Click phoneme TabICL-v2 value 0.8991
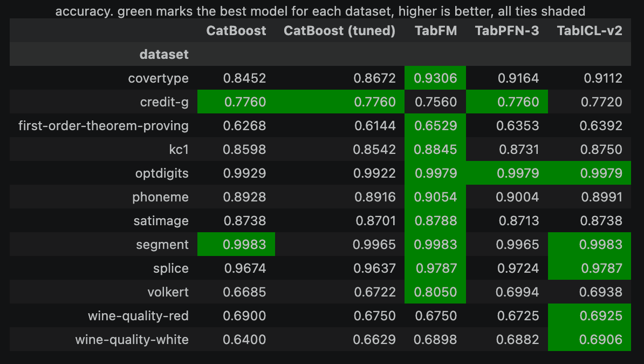Image resolution: width=644 pixels, height=364 pixels. [x=602, y=197]
